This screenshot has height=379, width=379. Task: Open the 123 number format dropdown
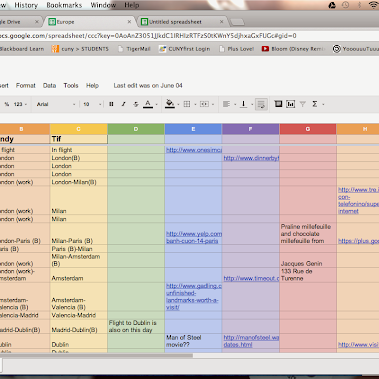tap(20, 104)
